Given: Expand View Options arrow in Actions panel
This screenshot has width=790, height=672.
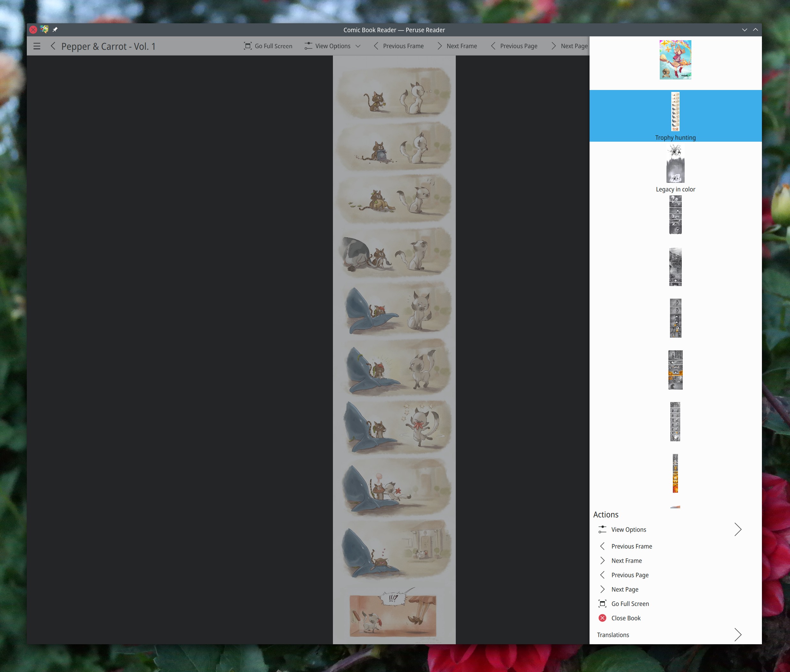Looking at the screenshot, I should coord(738,529).
